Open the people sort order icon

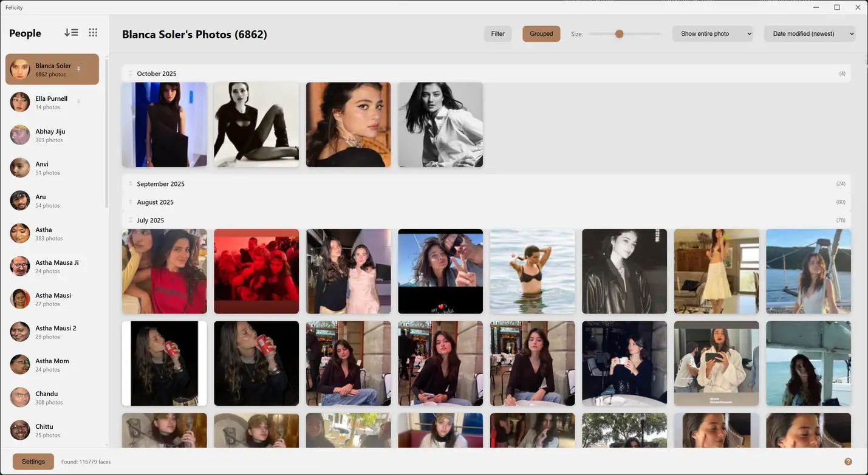click(x=71, y=33)
